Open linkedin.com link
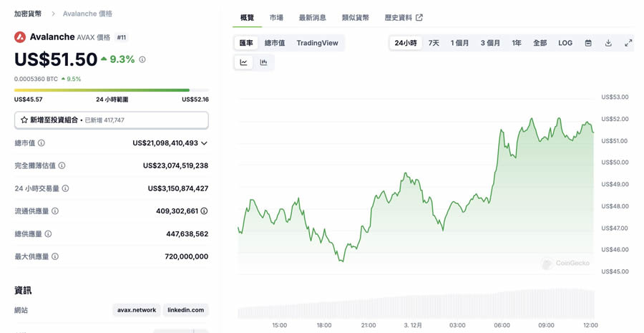644x333 pixels. tap(185, 310)
